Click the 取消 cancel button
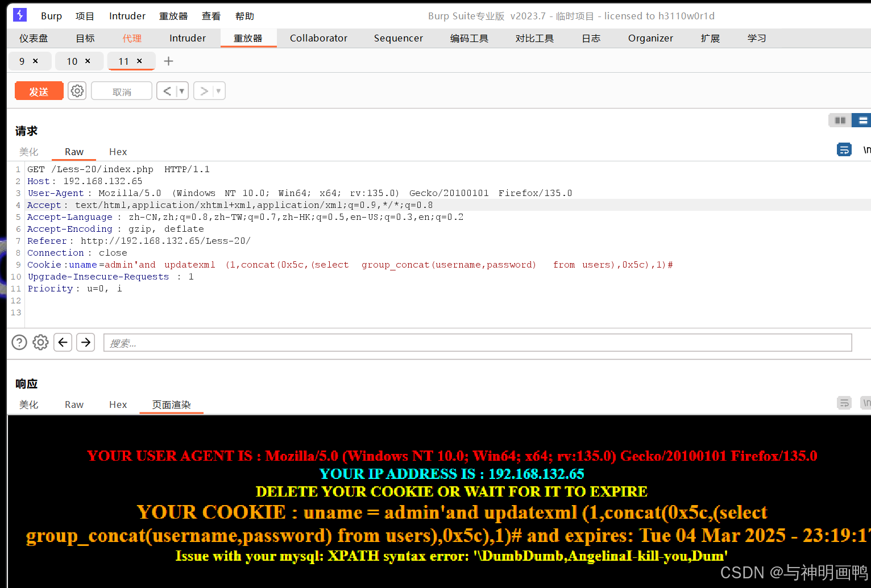Screen dimensions: 871x588 pos(122,91)
